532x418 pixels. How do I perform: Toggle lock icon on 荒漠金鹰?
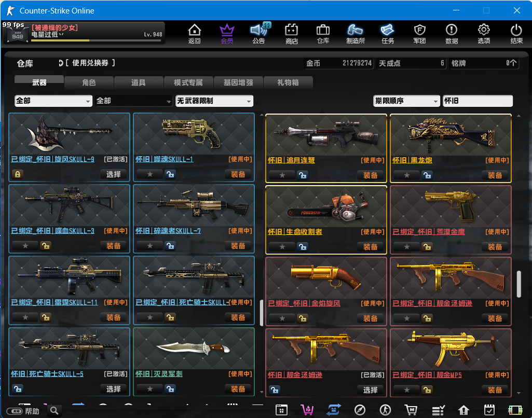pos(427,247)
